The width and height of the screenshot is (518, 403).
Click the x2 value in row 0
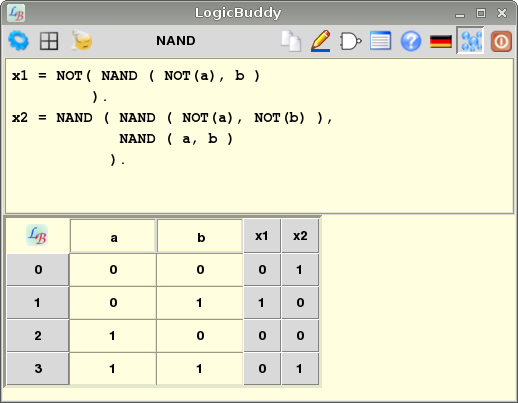pos(300,269)
